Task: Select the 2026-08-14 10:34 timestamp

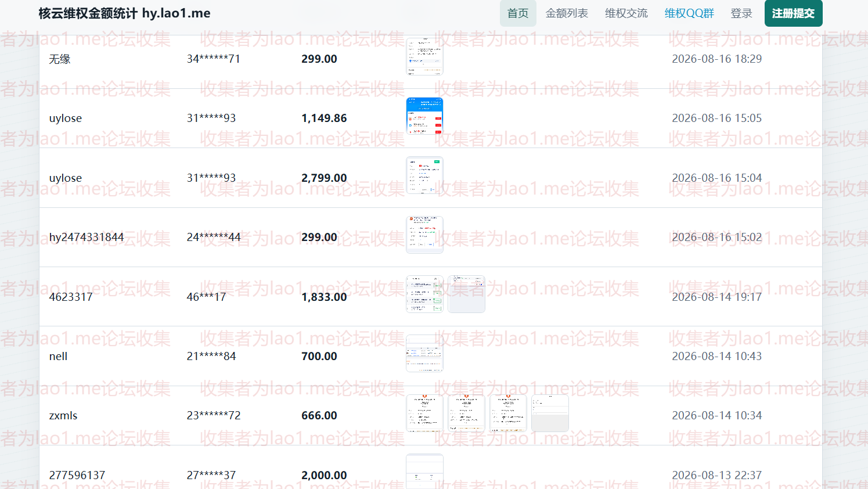Action: tap(716, 415)
